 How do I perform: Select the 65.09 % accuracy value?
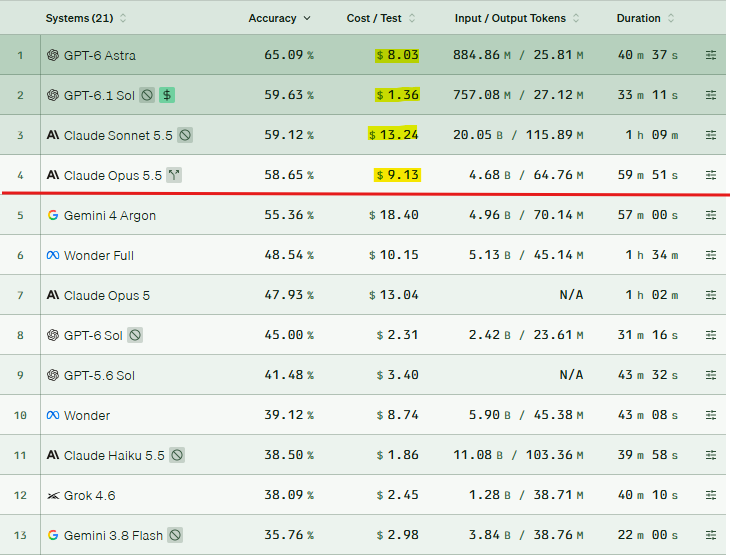pyautogui.click(x=289, y=55)
